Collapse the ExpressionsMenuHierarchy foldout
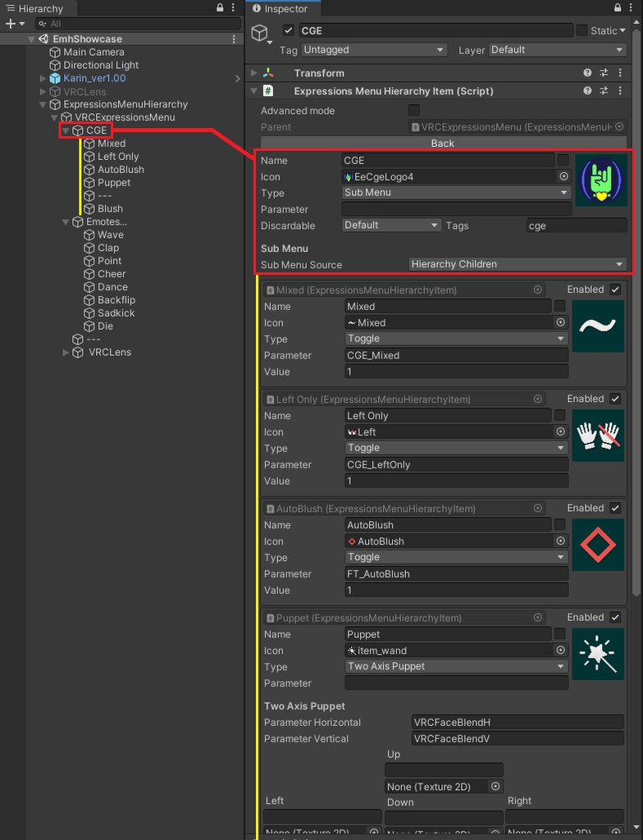This screenshot has height=840, width=643. coord(43,104)
